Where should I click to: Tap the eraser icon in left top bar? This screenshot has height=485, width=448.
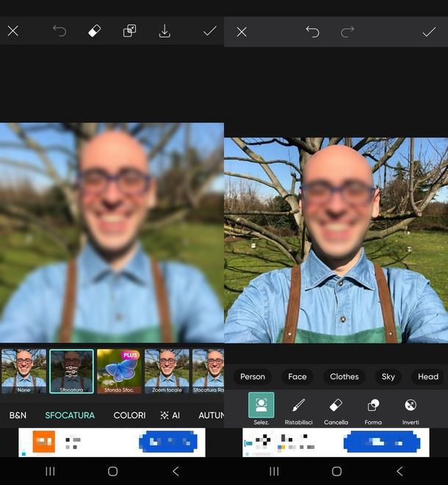[94, 31]
